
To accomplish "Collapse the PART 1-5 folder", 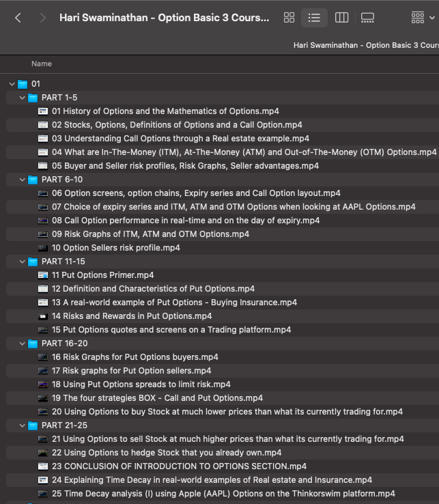I will [x=22, y=98].
